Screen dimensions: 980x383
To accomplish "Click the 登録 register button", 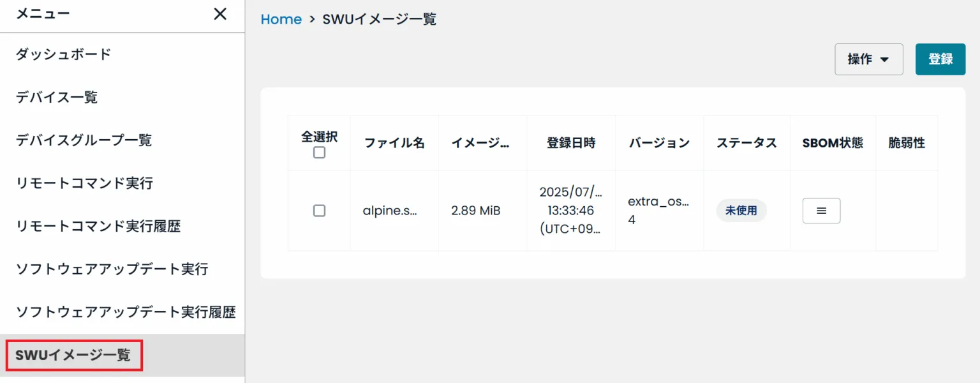I will tap(940, 59).
